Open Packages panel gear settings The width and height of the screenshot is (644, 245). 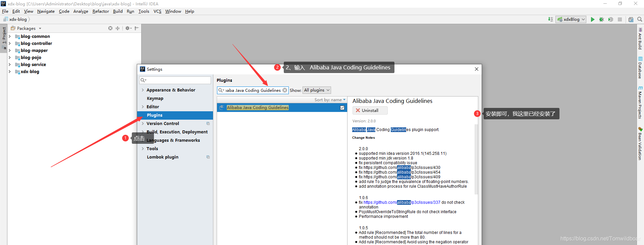[128, 28]
